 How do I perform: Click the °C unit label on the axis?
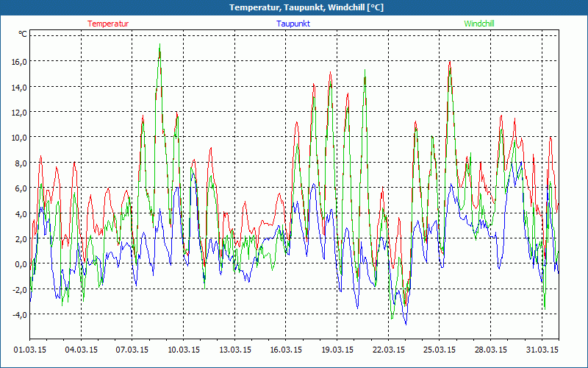point(23,34)
